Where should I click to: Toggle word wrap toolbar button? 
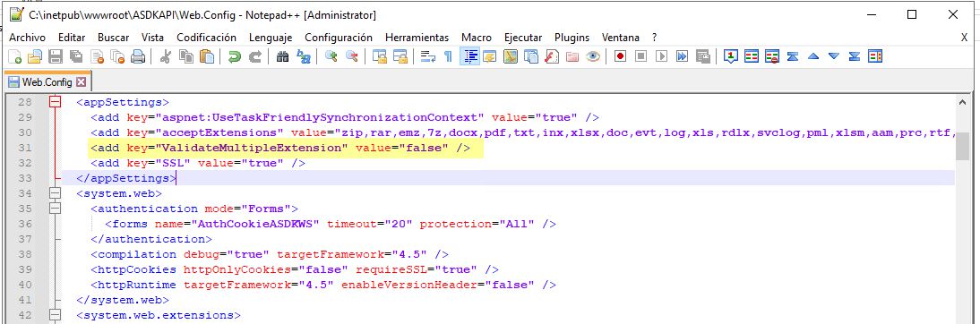click(427, 56)
